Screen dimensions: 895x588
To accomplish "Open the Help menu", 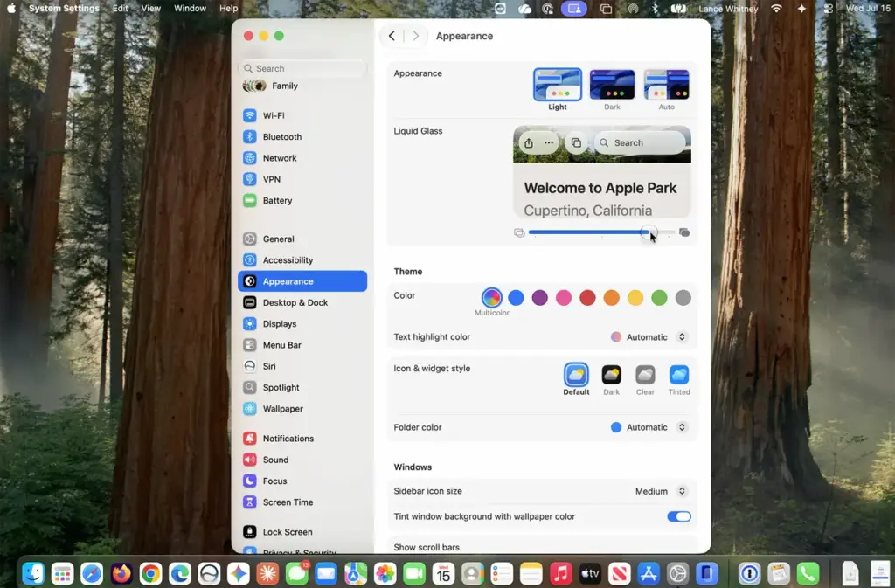I will (x=228, y=9).
